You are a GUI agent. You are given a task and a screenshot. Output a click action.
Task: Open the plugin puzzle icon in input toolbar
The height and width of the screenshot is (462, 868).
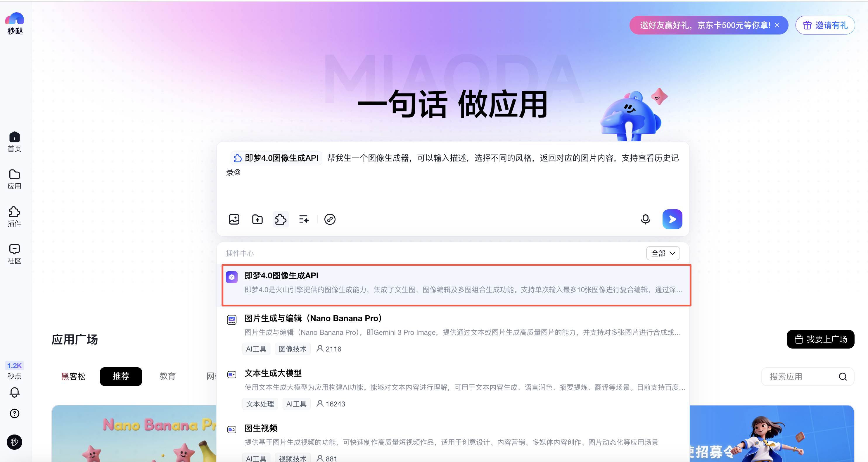[281, 219]
